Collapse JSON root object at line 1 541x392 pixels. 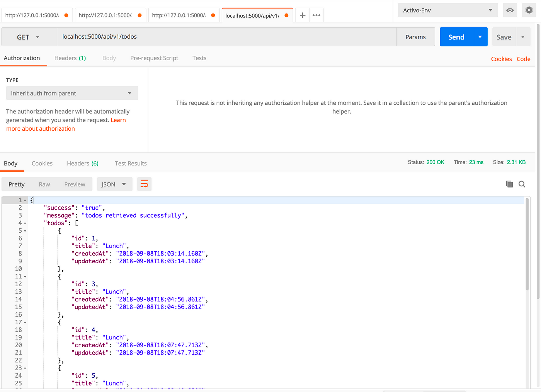[25, 200]
